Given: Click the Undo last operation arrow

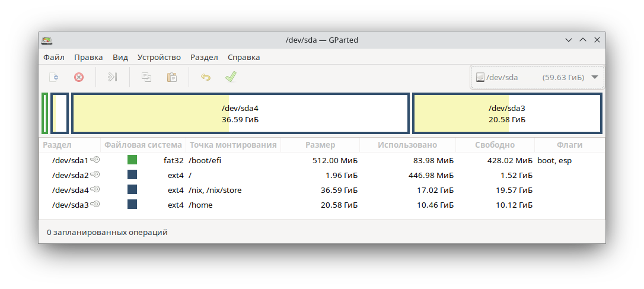Looking at the screenshot, I should 206,77.
